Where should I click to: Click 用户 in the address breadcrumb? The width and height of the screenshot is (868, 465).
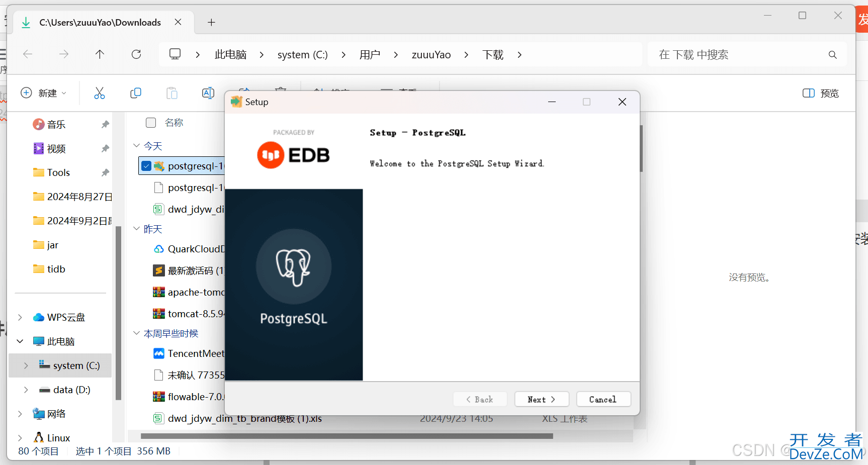[x=370, y=54]
